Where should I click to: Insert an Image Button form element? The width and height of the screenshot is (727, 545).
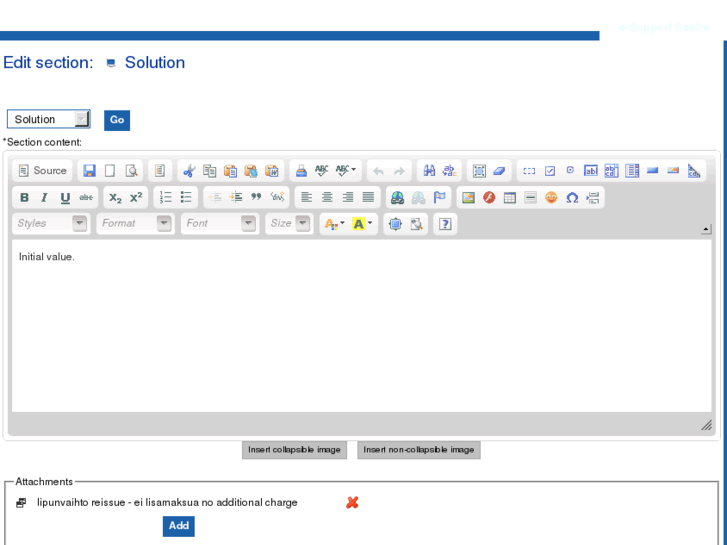pyautogui.click(x=673, y=170)
